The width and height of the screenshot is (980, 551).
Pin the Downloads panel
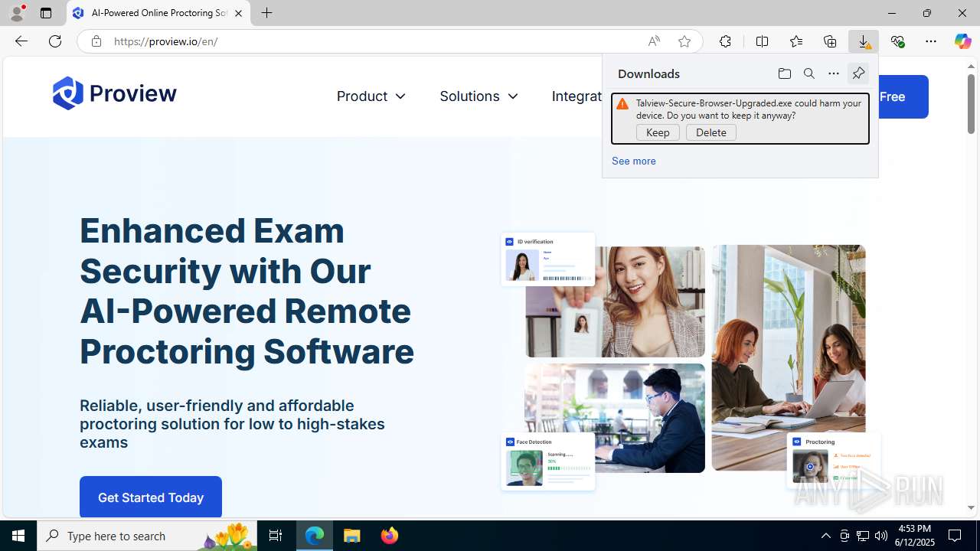pos(858,73)
